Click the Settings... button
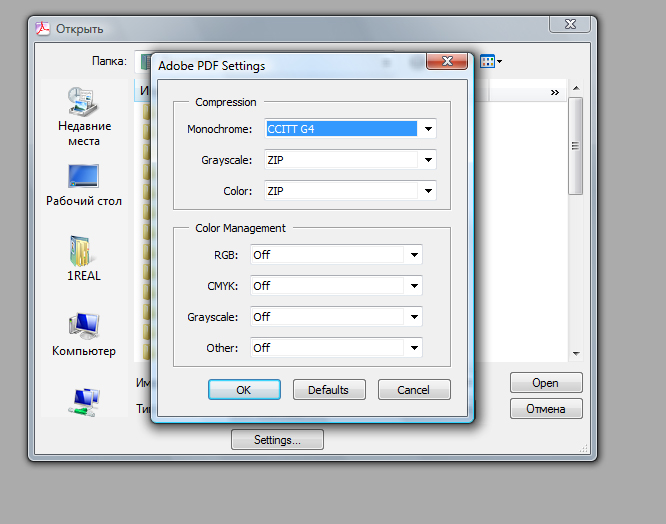 click(277, 439)
